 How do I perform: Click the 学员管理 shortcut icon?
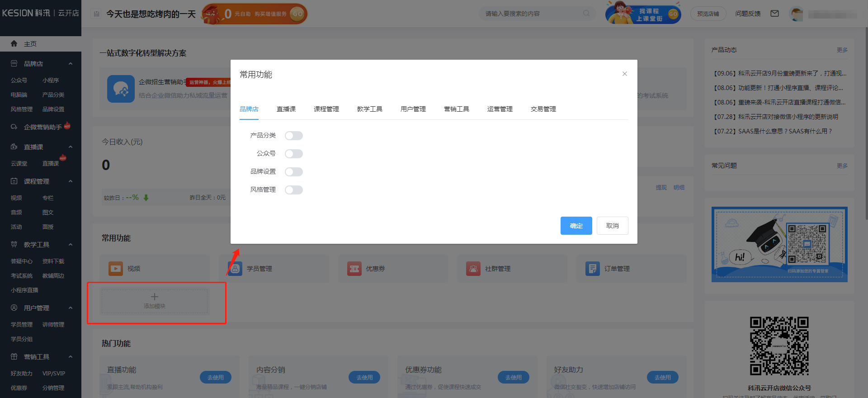(x=235, y=269)
